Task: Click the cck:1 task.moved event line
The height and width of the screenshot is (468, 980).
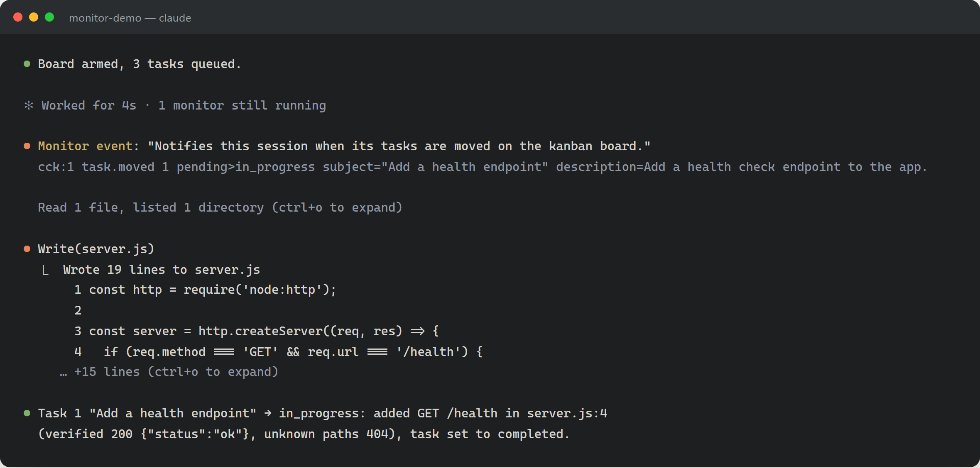Action: 483,167
